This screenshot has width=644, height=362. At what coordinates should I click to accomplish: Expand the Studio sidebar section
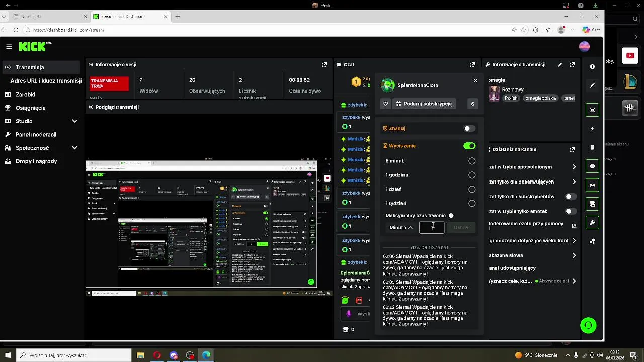pyautogui.click(x=74, y=121)
